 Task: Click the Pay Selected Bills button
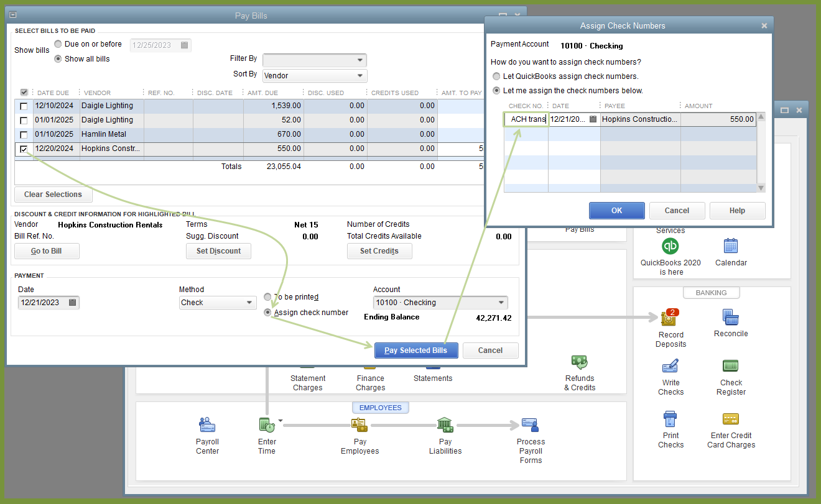tap(415, 351)
